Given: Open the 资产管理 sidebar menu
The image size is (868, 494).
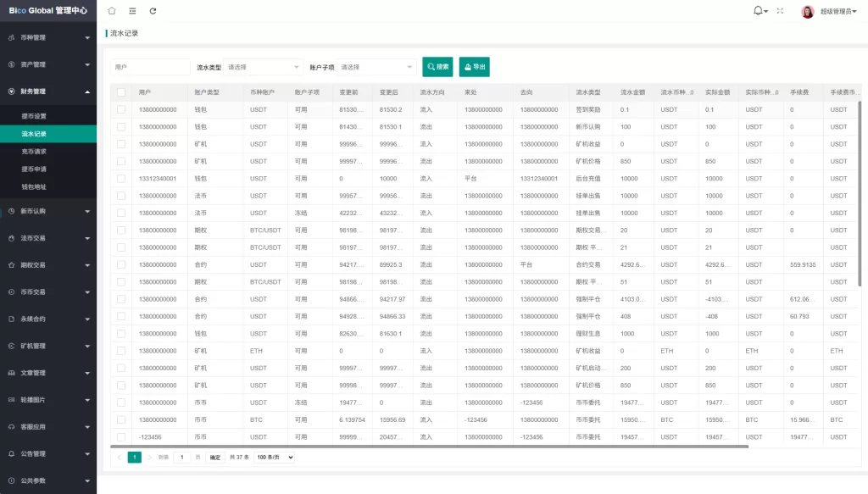Looking at the screenshot, I should [x=48, y=64].
